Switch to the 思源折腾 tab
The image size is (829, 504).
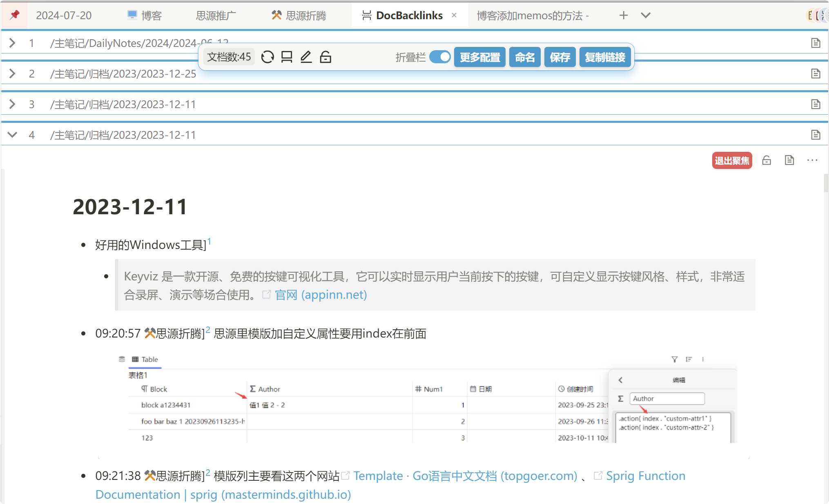[299, 16]
